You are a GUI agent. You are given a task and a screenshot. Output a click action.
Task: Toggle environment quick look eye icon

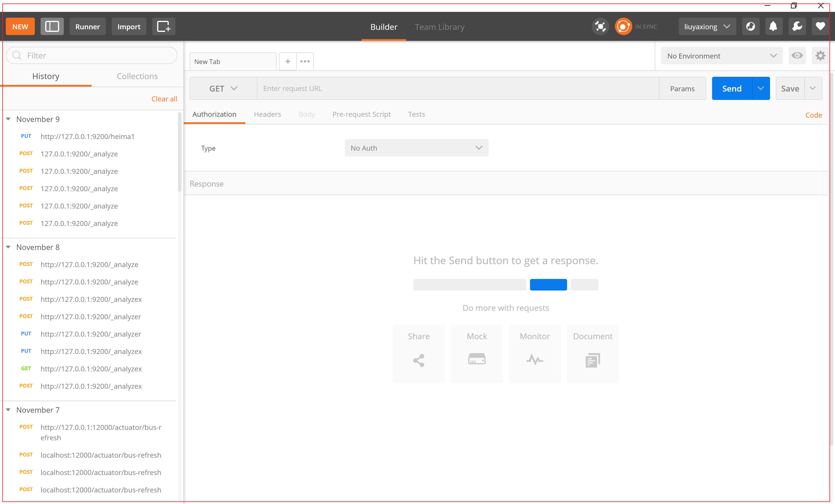797,56
